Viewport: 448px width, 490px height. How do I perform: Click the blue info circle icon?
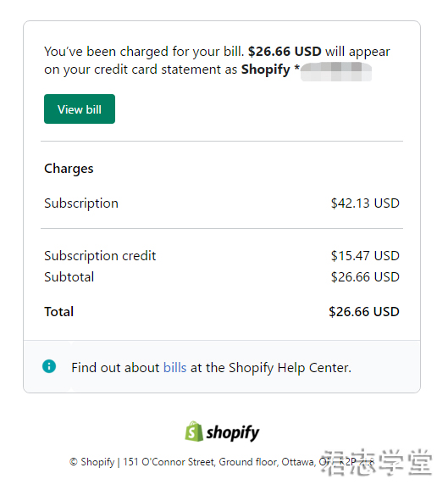click(49, 366)
